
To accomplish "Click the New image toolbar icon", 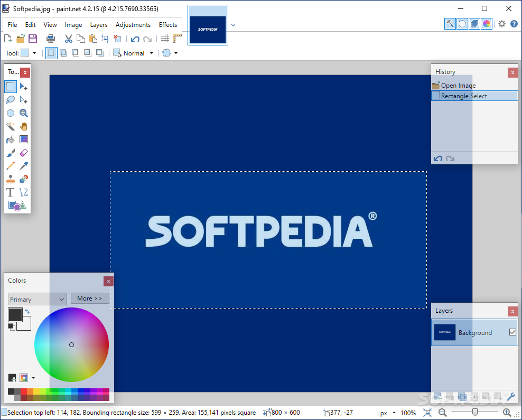I will [x=7, y=39].
